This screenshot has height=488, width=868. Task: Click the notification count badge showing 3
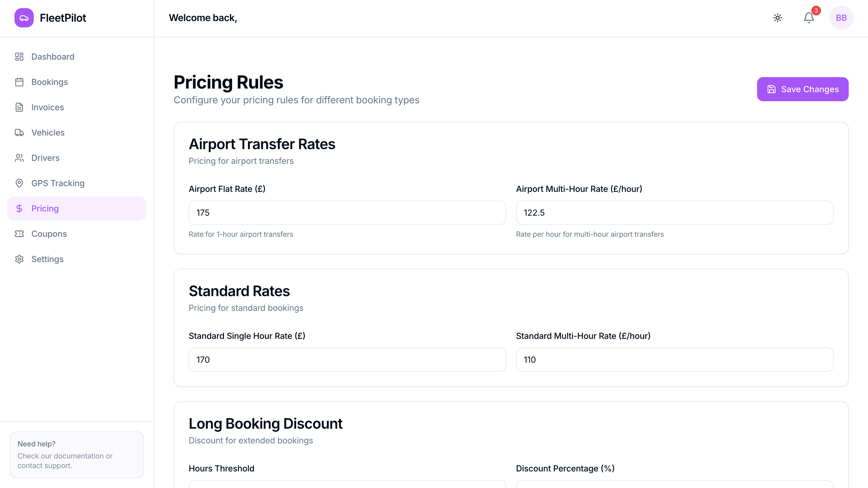[816, 11]
